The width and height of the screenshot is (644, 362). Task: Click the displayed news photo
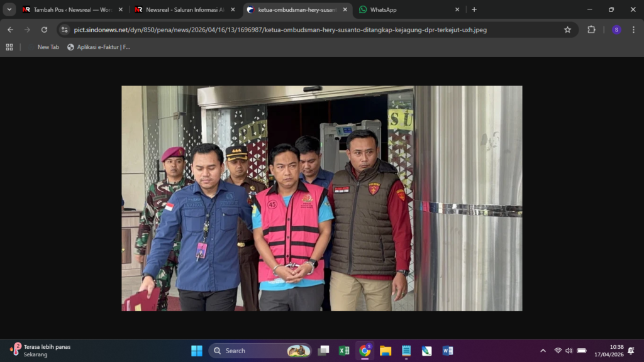321,198
